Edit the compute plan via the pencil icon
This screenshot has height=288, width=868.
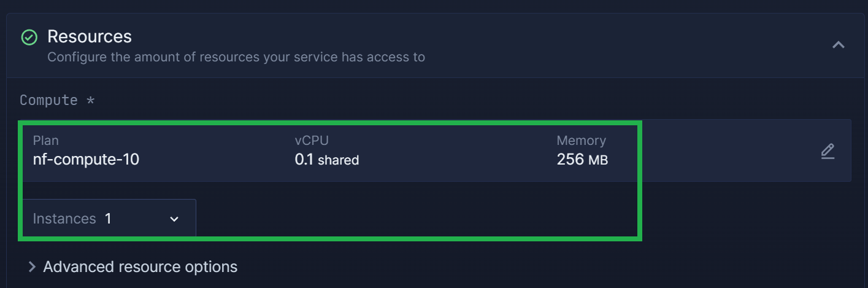pos(828,151)
